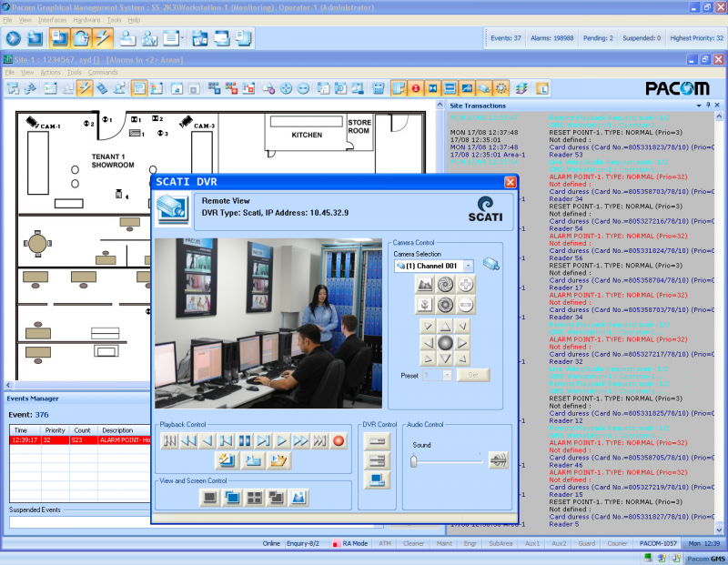Jump to the end of the recording

pos(320,440)
